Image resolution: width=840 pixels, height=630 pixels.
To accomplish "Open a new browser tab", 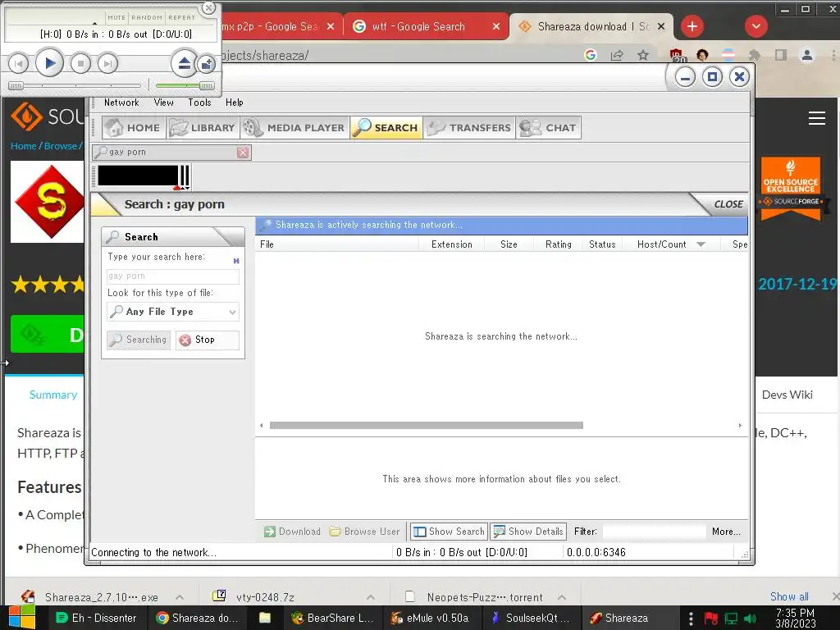I will pos(692,26).
